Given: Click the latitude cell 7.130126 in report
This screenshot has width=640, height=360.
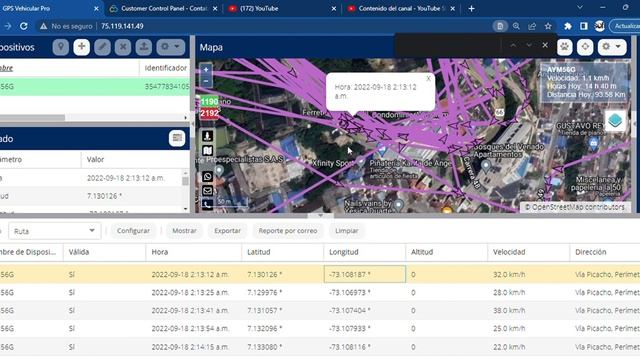Looking at the screenshot, I should [282, 274].
